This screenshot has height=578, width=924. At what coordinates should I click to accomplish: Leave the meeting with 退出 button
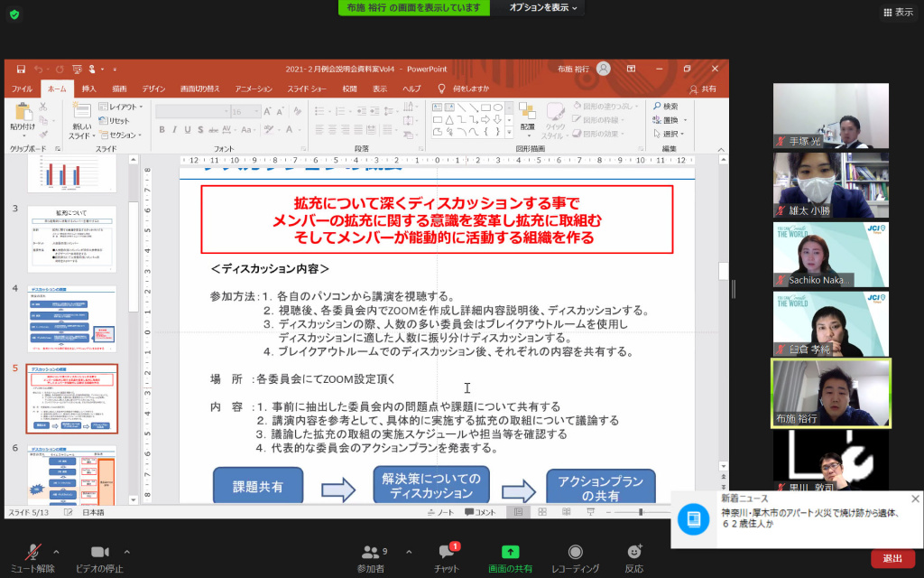pos(892,558)
